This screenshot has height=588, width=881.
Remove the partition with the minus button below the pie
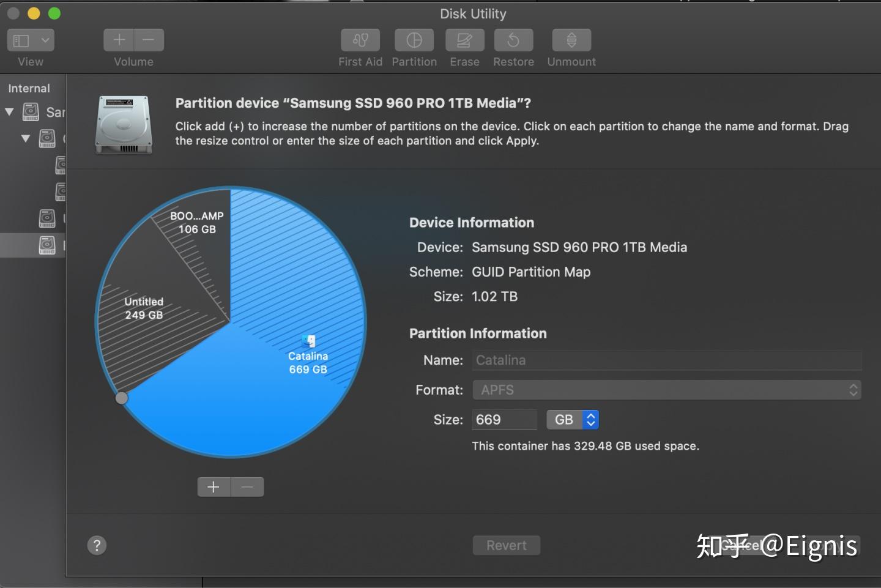[247, 487]
